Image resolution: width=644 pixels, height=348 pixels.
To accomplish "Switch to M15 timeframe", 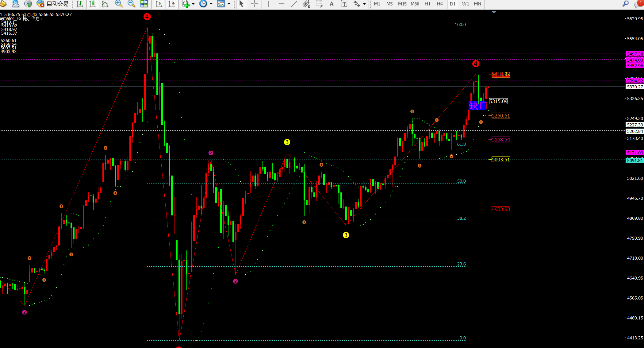I will pyautogui.click(x=402, y=4).
